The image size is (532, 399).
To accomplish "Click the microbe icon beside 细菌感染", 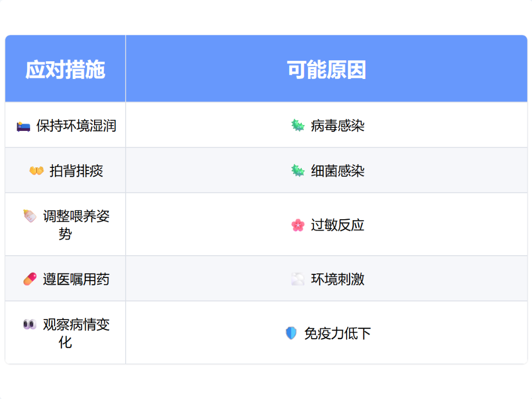I will tap(298, 171).
